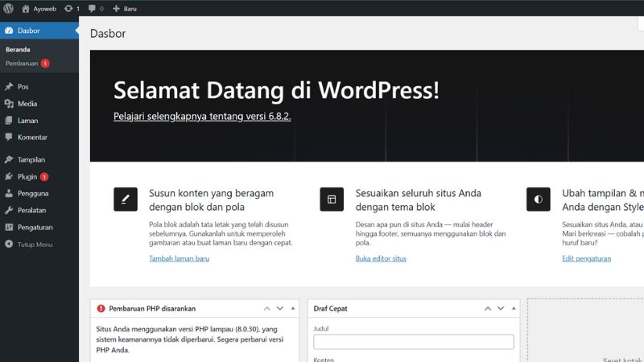Collapse sidebar with Tutup Menu
Image resolution: width=644 pixels, height=362 pixels.
pyautogui.click(x=34, y=245)
